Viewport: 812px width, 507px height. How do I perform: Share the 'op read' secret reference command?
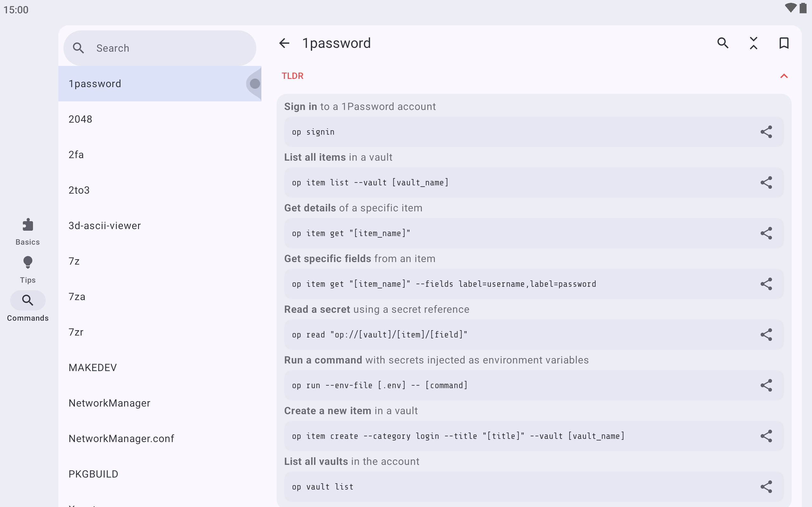tap(766, 335)
